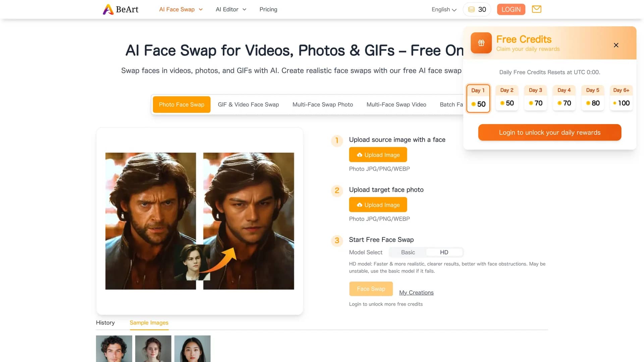Select the HD model option
Viewport: 644px width, 362px height.
(x=444, y=252)
